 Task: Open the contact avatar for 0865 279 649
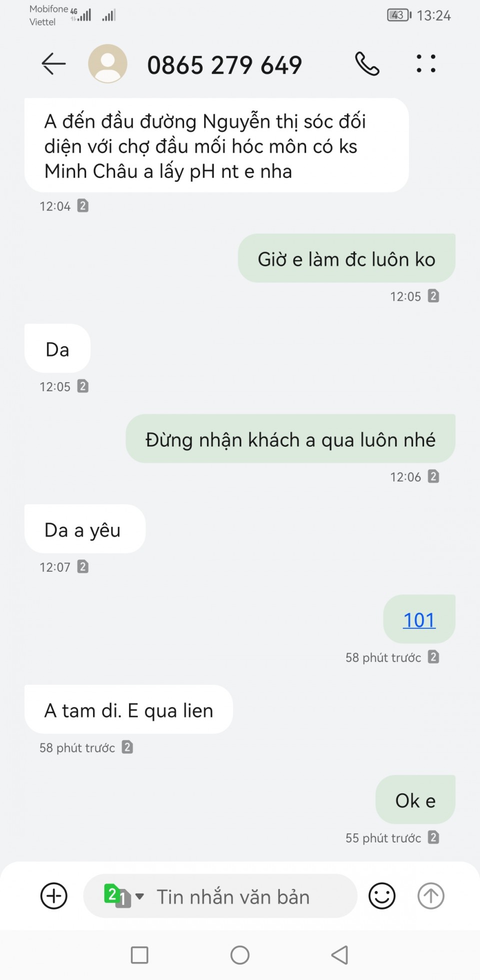107,64
